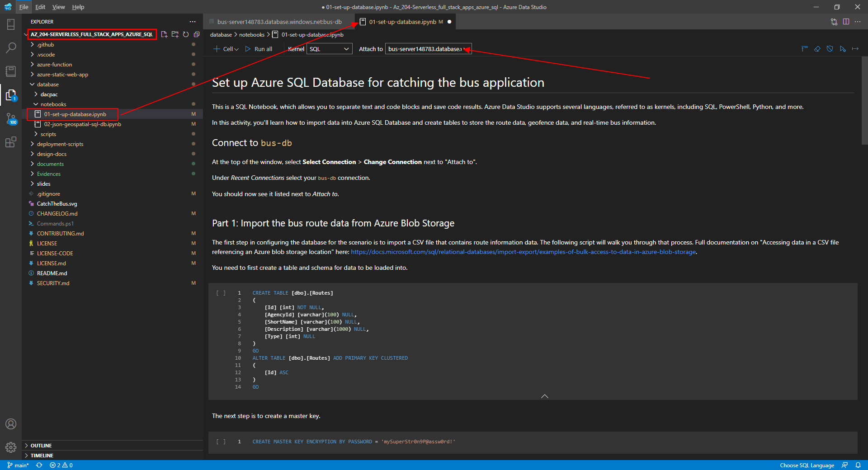
Task: Open the Explorer panel's more actions ellipsis
Action: [193, 22]
